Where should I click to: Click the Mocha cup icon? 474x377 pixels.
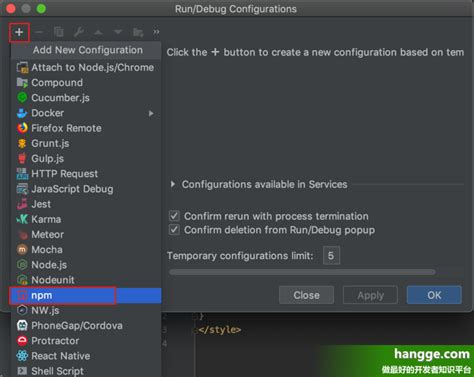tap(22, 249)
